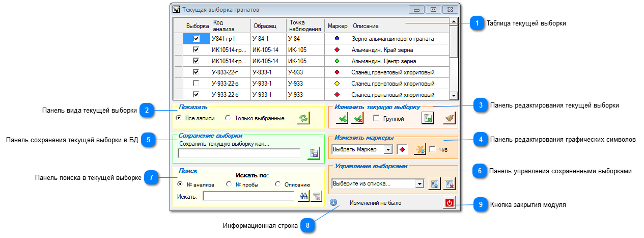The image size is (644, 238).
Task: Uncheck the selection box for У-933-22-б
Action: click(x=196, y=95)
